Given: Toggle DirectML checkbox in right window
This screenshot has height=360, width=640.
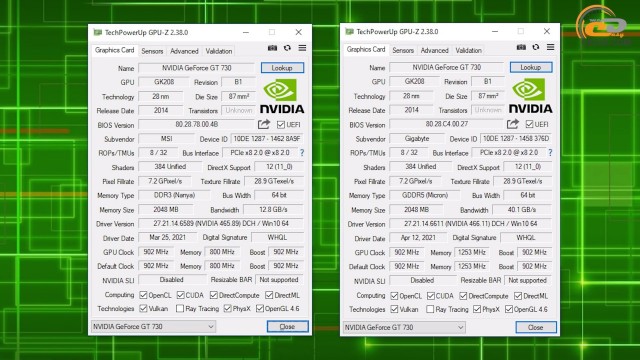Looking at the screenshot, I should 518,296.
